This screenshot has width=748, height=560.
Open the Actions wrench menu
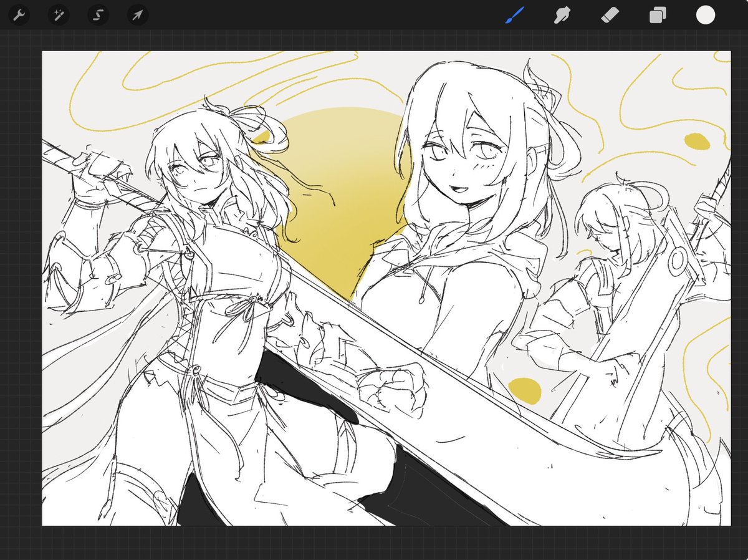tap(19, 15)
